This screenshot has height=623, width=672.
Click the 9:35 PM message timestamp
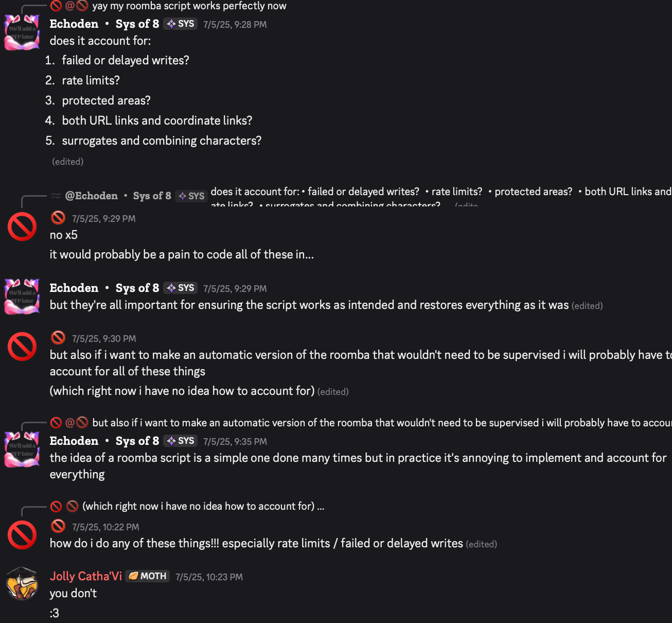[x=235, y=442]
